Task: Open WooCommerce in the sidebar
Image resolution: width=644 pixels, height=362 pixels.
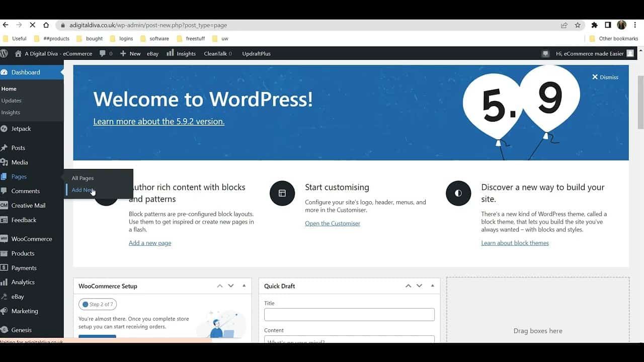Action: (x=32, y=239)
